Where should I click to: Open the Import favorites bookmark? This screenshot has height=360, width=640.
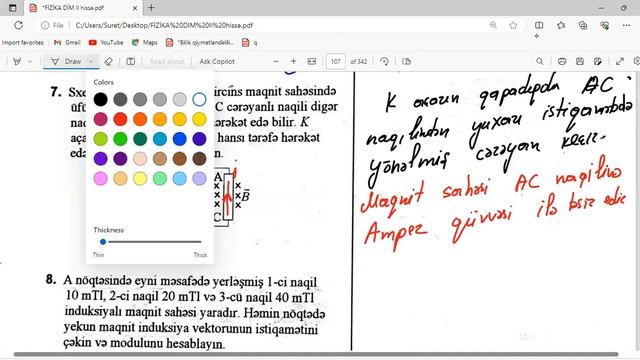click(23, 42)
